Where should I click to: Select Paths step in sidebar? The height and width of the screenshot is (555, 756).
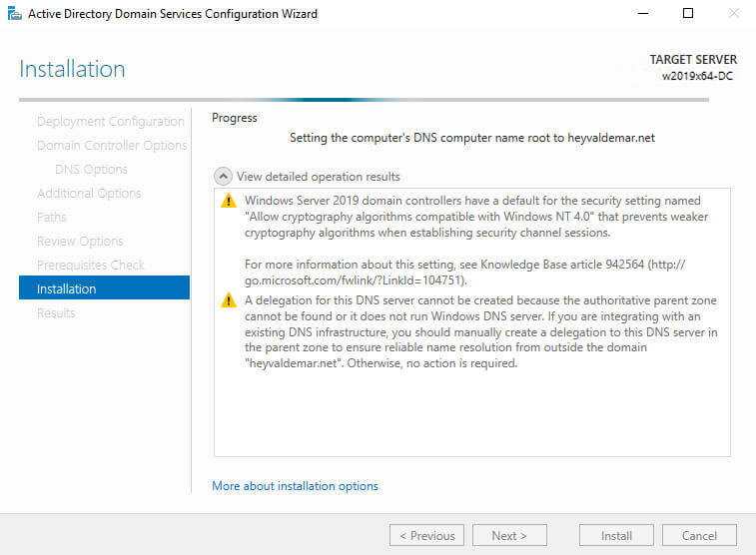tap(52, 218)
